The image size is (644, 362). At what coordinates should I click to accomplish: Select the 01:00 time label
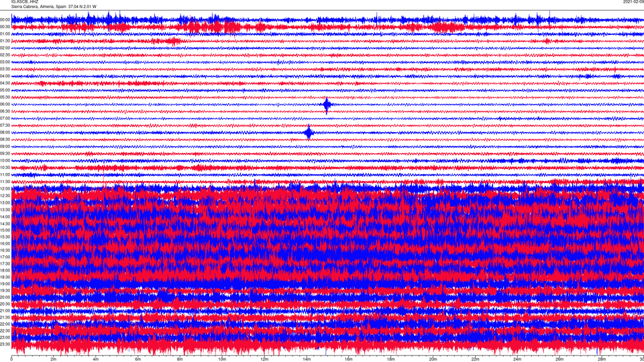pyautogui.click(x=5, y=34)
